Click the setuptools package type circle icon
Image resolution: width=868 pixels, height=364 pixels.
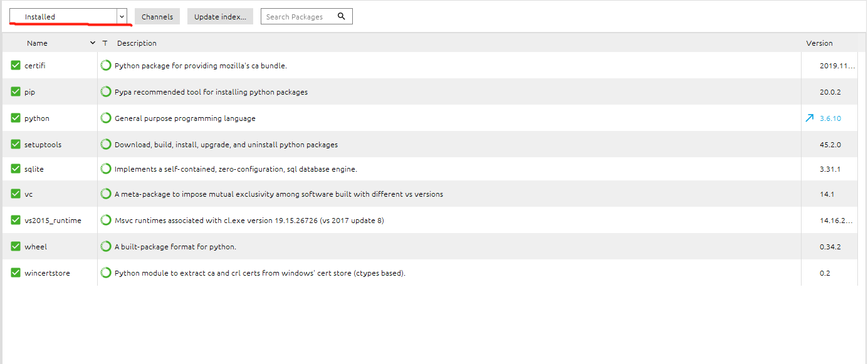click(x=106, y=144)
